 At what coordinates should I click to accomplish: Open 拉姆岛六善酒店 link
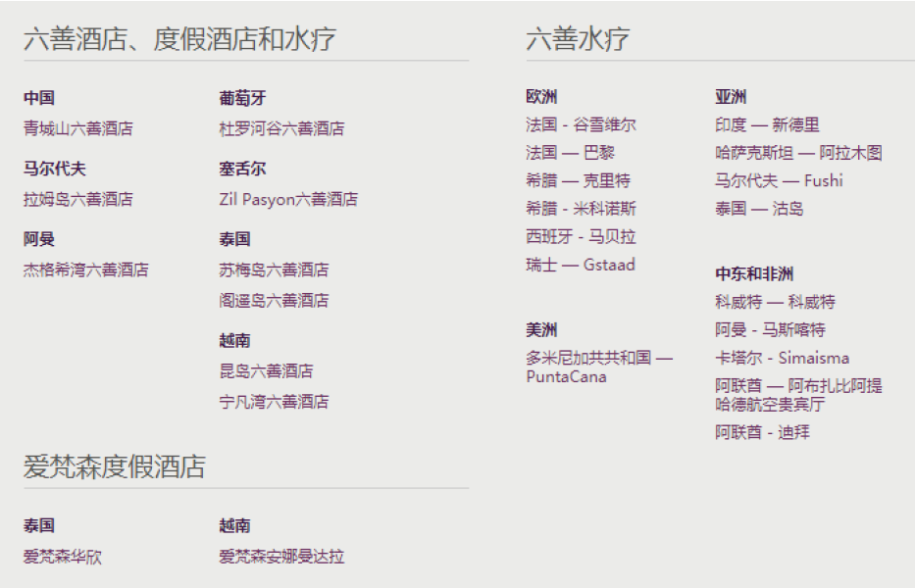[78, 200]
